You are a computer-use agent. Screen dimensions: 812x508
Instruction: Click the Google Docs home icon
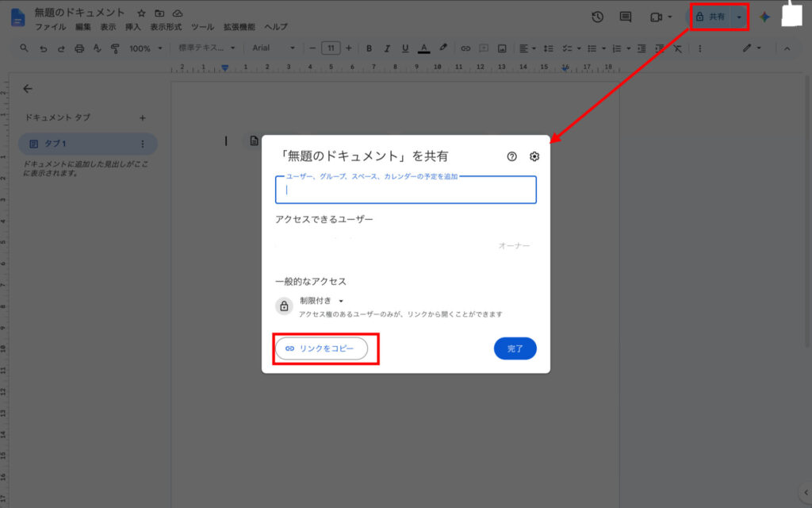pos(17,17)
